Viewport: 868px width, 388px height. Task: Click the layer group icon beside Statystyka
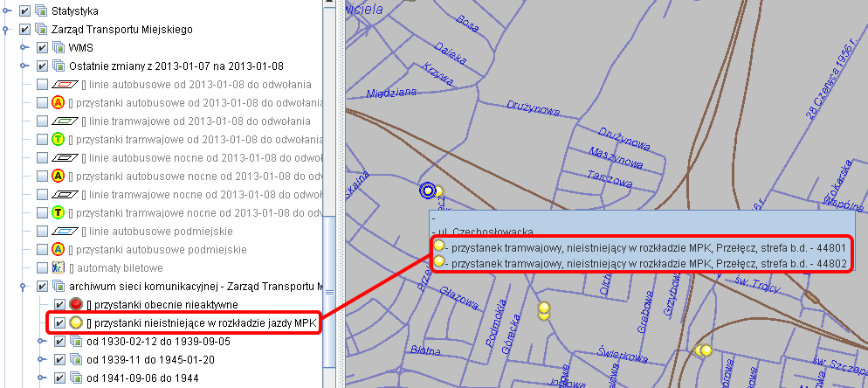click(x=41, y=11)
